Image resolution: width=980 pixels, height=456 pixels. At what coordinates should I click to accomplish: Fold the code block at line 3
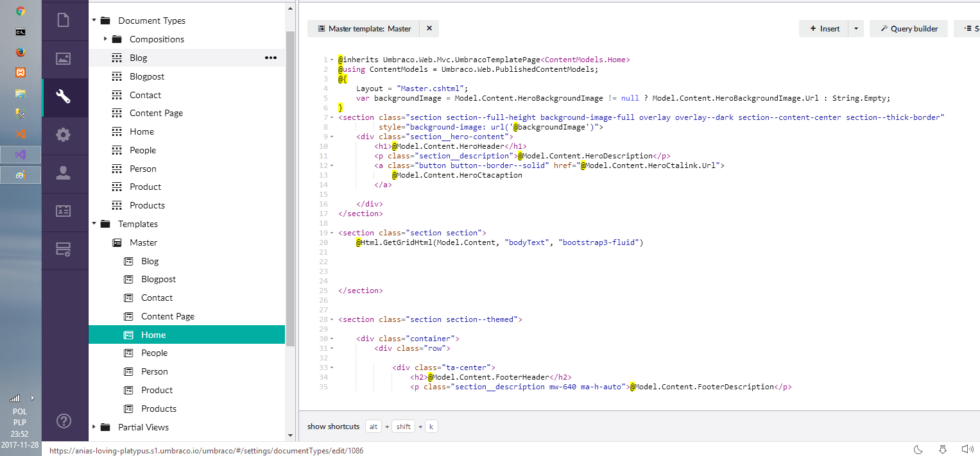(332, 79)
